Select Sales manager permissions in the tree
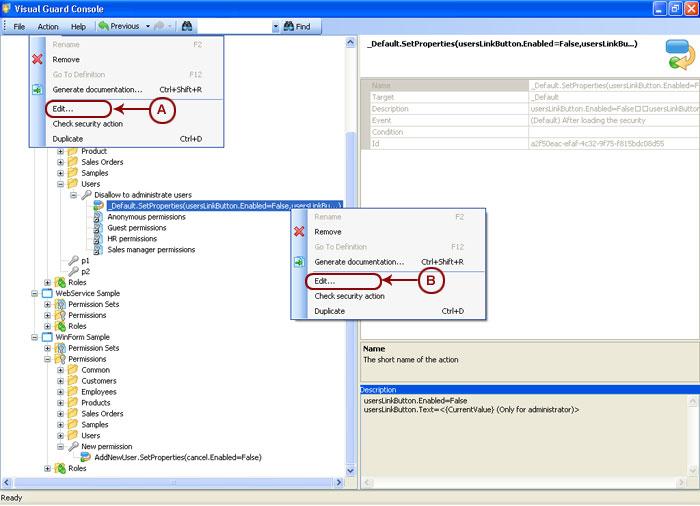Viewport: 700px width, 506px height. tap(151, 250)
